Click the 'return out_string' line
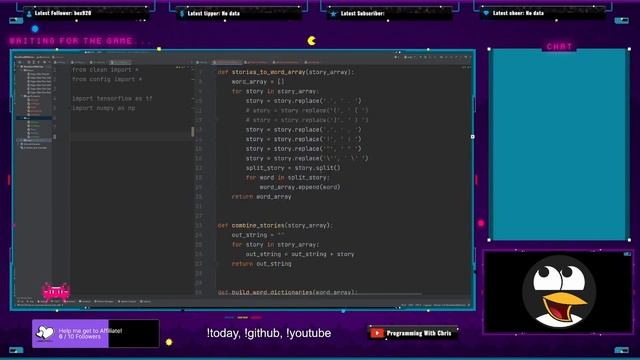The image size is (640, 360). [x=261, y=264]
